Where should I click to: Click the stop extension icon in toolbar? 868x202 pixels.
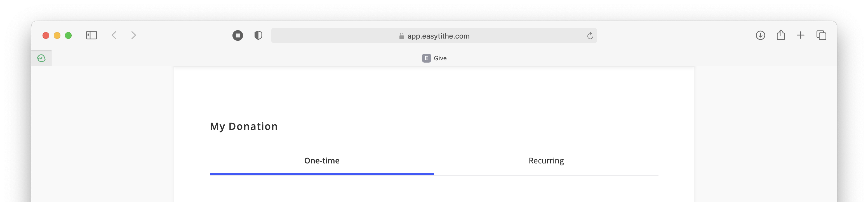237,35
